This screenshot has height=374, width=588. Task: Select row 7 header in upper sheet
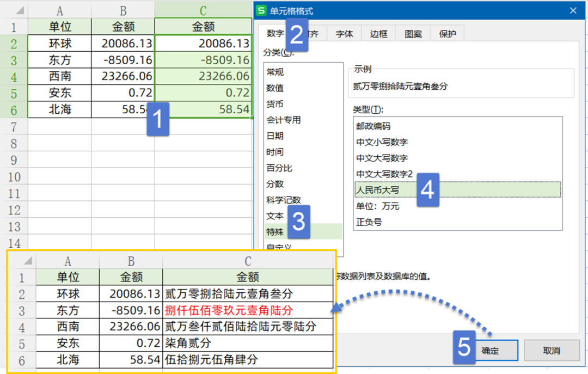click(14, 127)
